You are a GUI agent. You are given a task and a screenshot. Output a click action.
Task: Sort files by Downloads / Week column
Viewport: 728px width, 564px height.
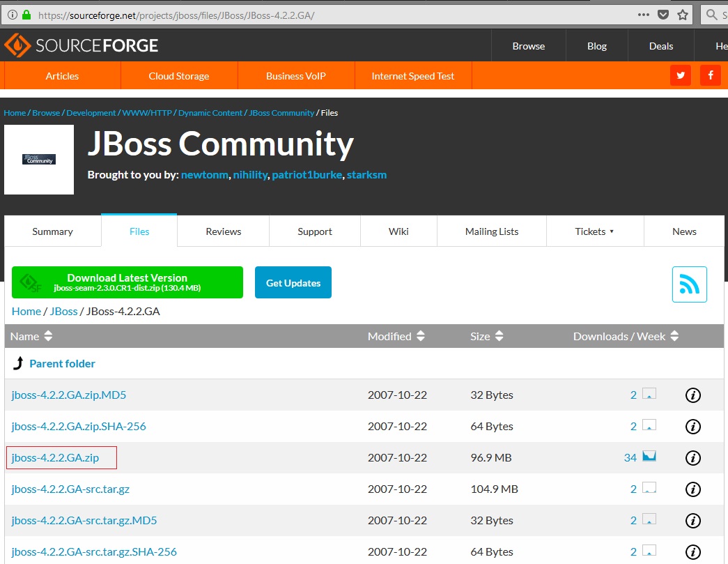pyautogui.click(x=626, y=336)
